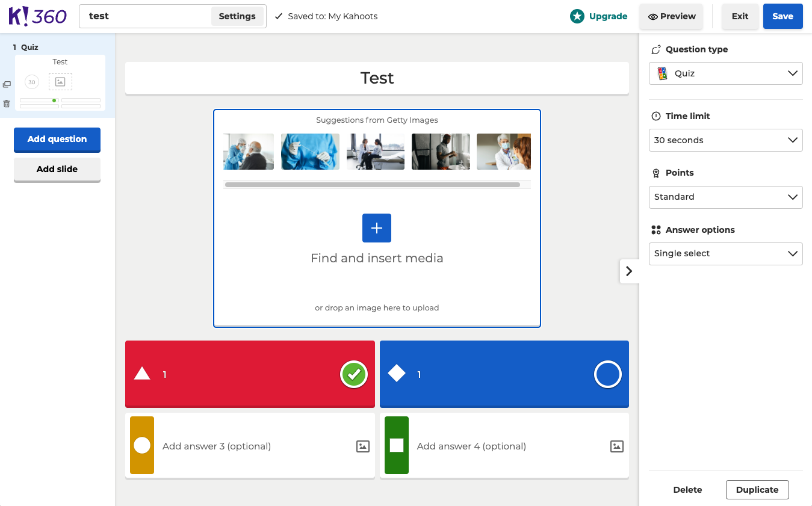Click the Quiz type colored icon

click(x=662, y=73)
